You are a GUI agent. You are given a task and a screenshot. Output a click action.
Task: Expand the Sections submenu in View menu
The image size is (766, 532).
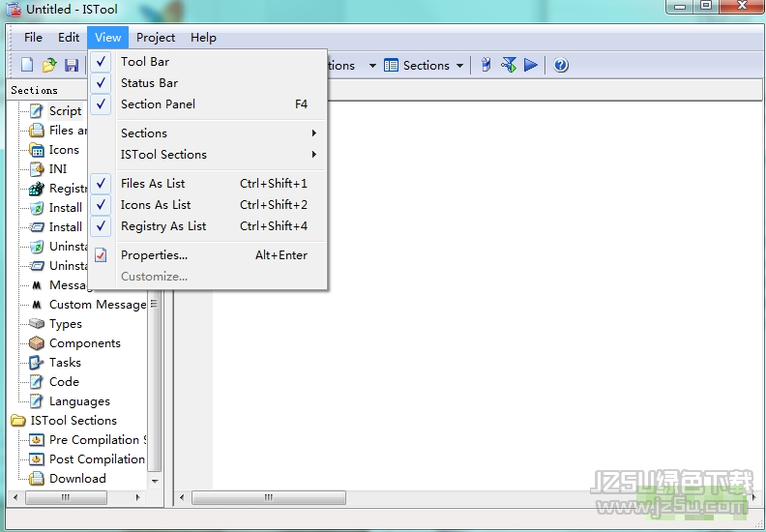[209, 133]
